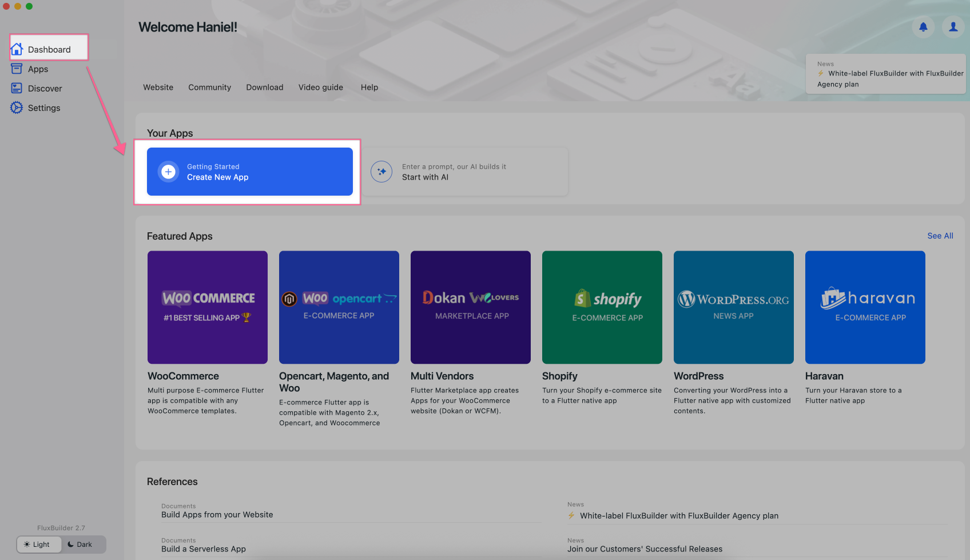The width and height of the screenshot is (970, 560).
Task: Click the AI sparkle icon
Action: [381, 172]
